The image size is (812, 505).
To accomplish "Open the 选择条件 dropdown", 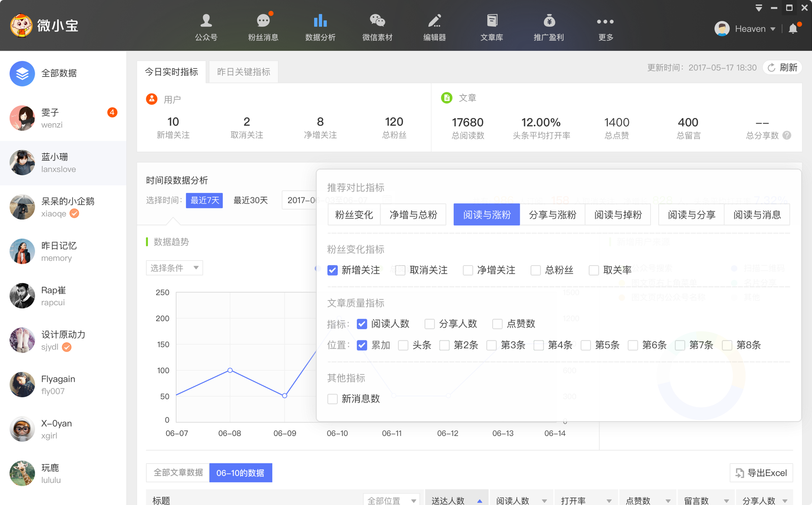I will point(174,268).
